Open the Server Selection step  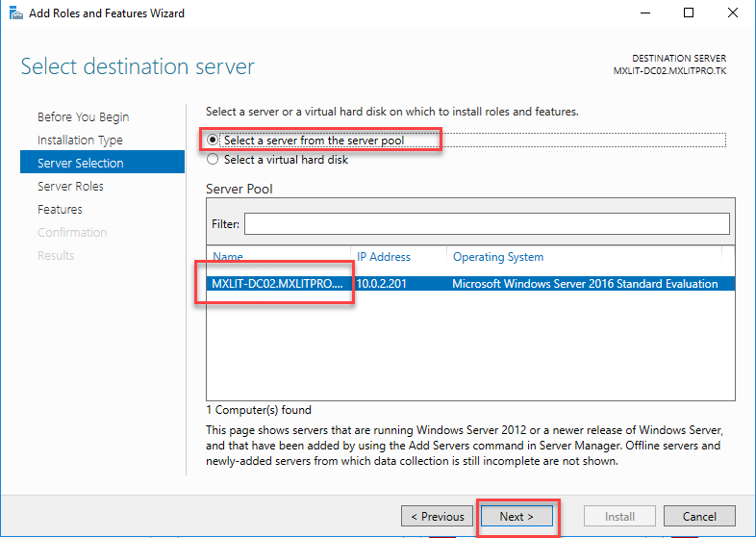(80, 164)
